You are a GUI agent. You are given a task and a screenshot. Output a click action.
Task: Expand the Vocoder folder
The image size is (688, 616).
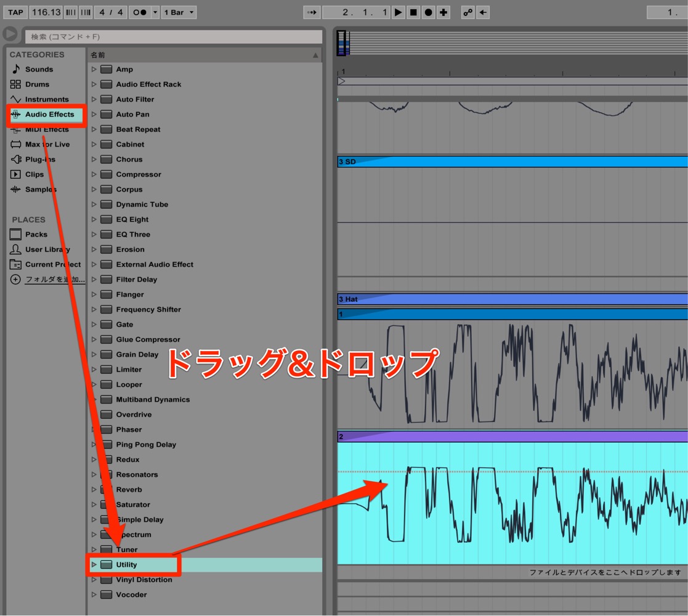point(94,594)
